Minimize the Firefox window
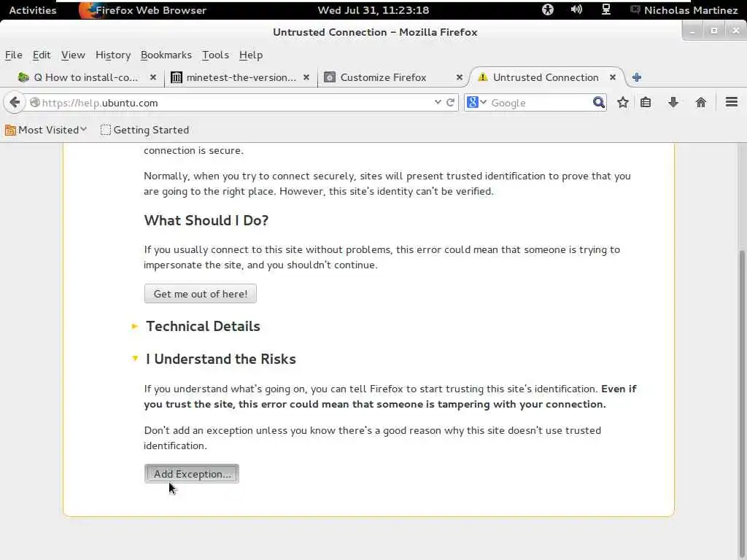747x560 pixels. [692, 31]
